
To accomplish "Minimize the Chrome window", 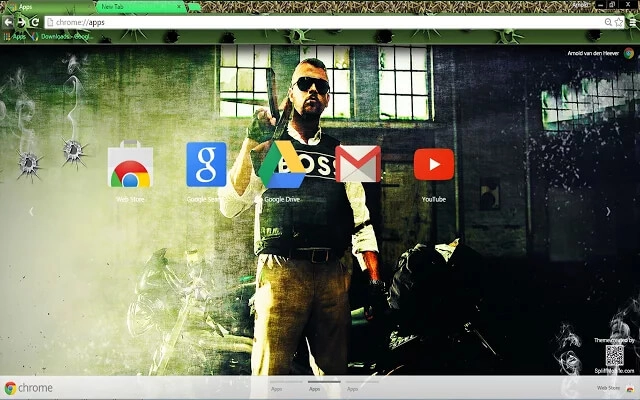I will pyautogui.click(x=600, y=5).
